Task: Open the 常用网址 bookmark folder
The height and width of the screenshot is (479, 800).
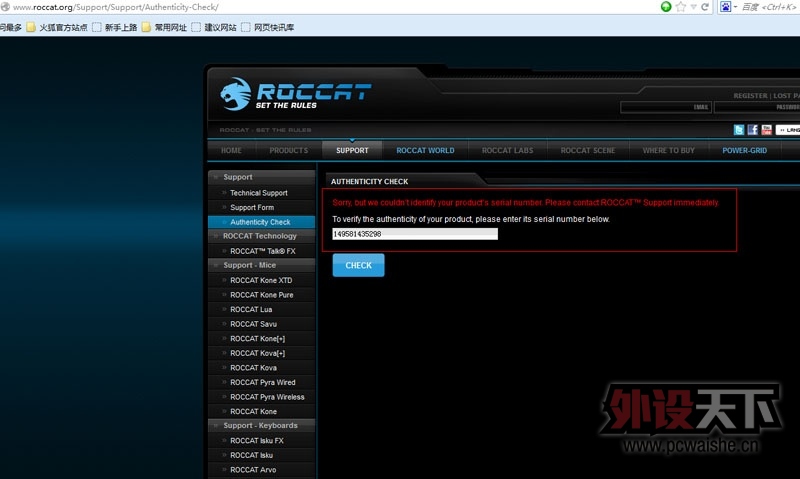Action: tap(164, 27)
